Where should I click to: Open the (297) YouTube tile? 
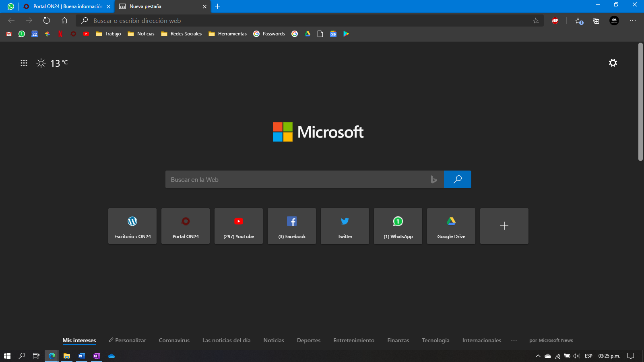[x=239, y=226]
